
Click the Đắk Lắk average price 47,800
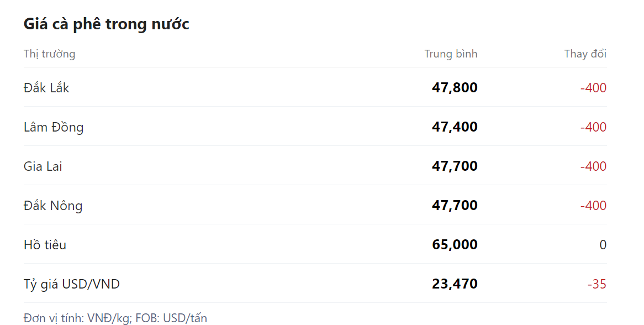455,88
